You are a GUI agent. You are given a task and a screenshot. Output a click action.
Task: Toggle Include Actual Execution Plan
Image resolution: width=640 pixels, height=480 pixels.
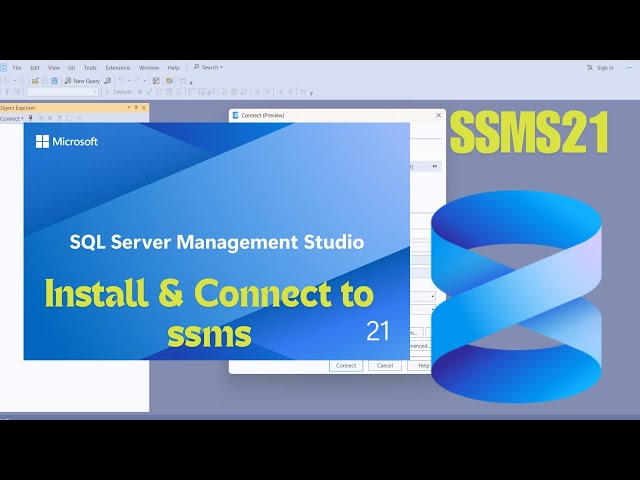191,92
